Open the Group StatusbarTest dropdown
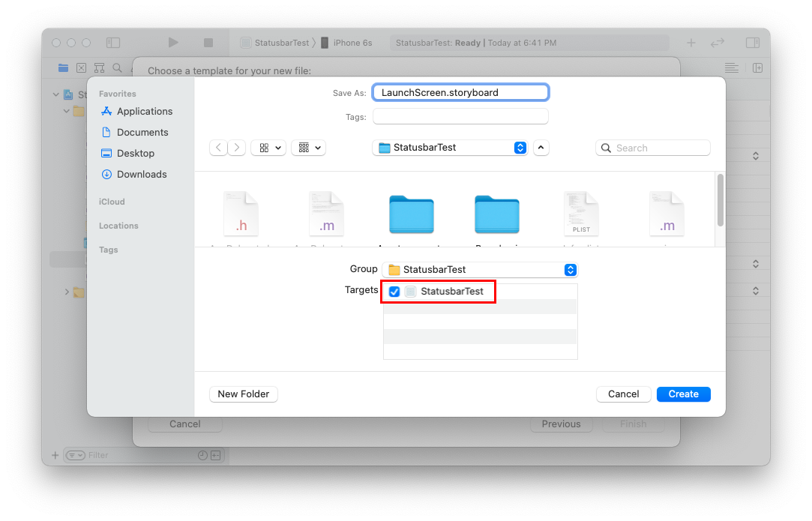Image resolution: width=812 pixels, height=521 pixels. click(x=480, y=270)
